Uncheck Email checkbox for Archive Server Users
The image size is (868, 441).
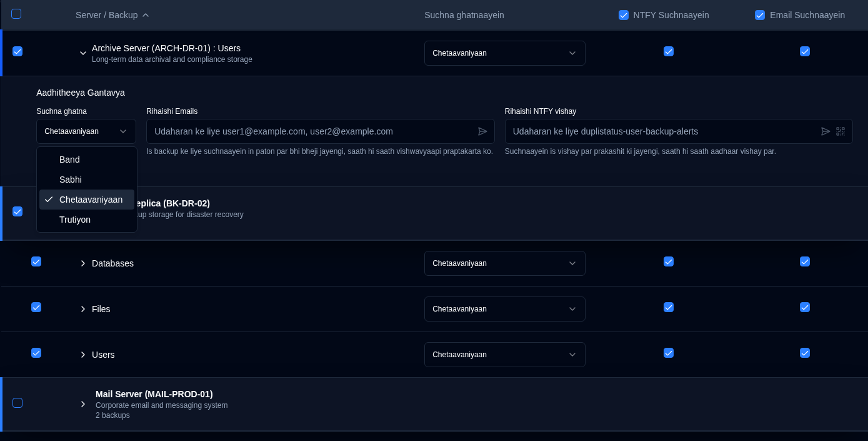[805, 51]
